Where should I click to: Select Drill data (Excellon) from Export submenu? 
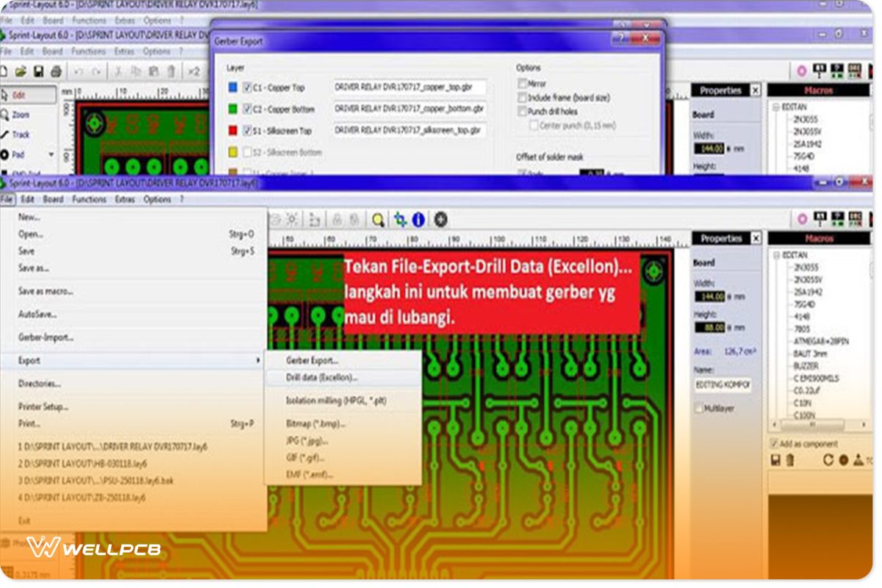(x=320, y=377)
